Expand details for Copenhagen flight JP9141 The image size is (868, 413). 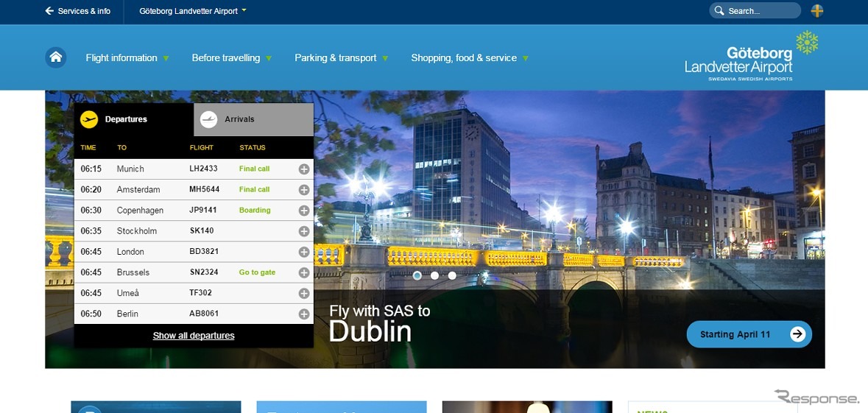point(304,211)
